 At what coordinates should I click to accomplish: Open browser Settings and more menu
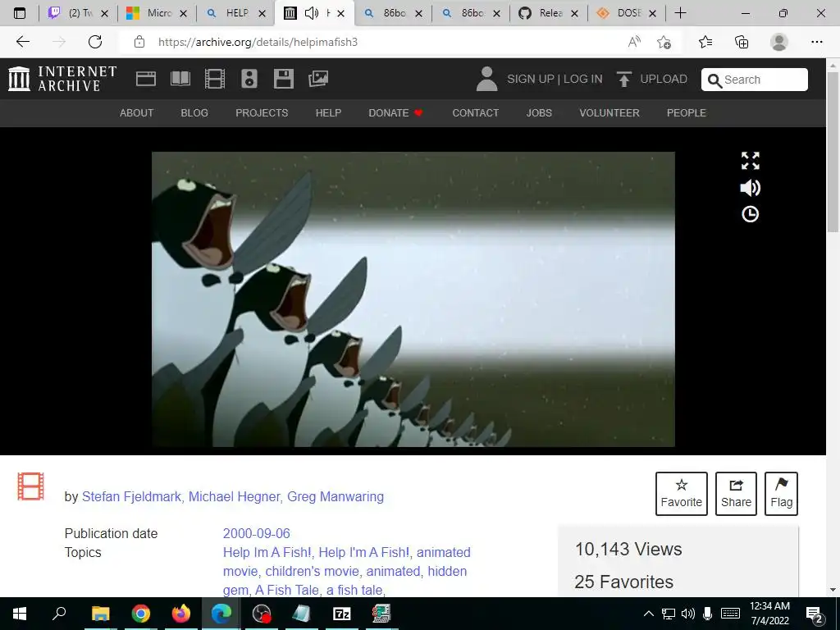click(x=816, y=42)
